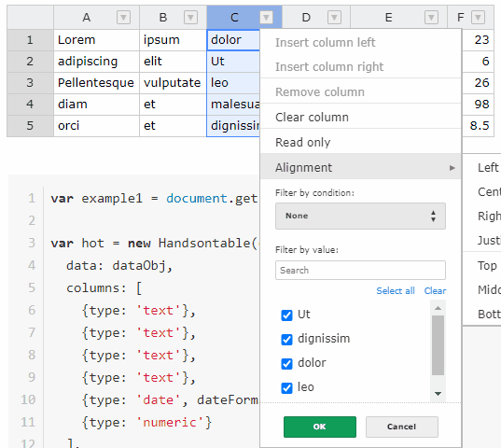Open column A dropdown menu button
Screen dimensions: 501x448
(x=124, y=17)
